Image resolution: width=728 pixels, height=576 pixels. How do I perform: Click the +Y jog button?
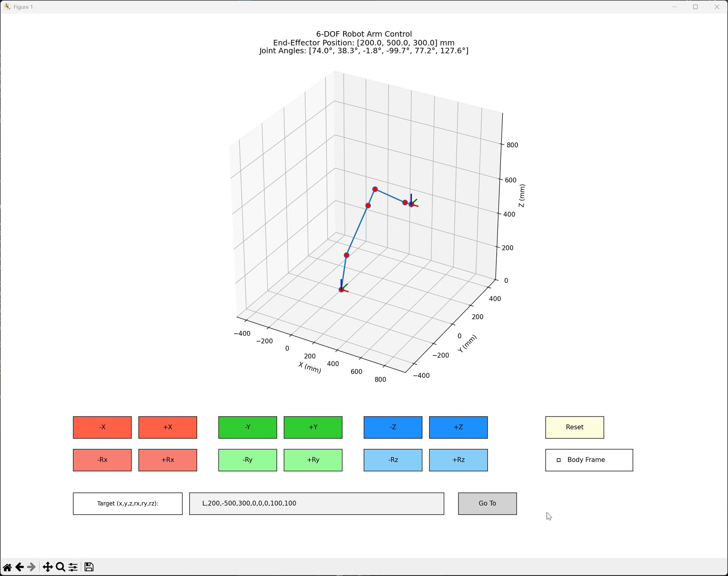tap(313, 427)
